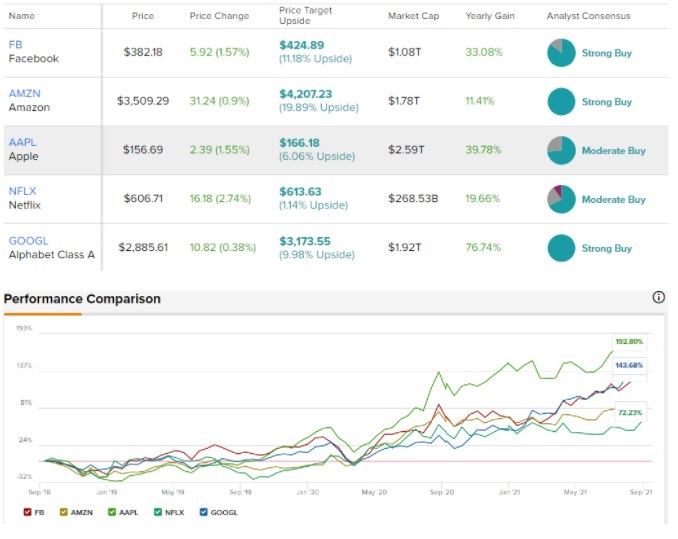Click Facebook's Strong Buy rating
Screen dimensions: 678x539
click(607, 53)
